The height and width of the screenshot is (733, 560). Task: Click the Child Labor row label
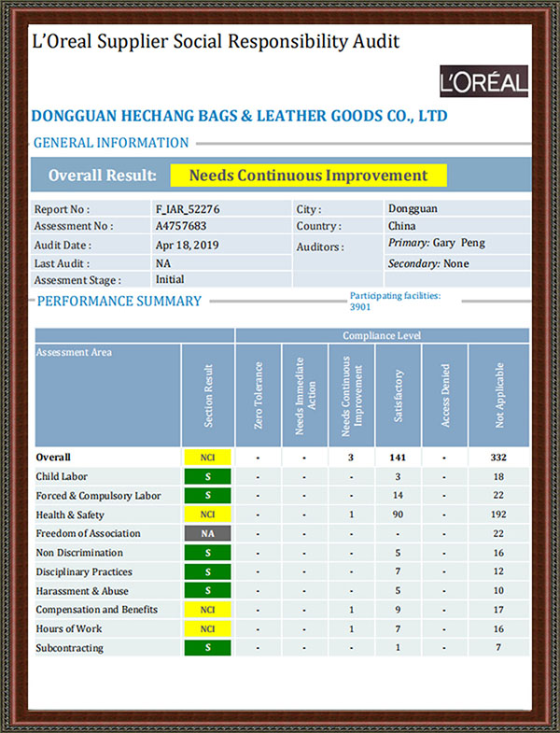click(62, 476)
